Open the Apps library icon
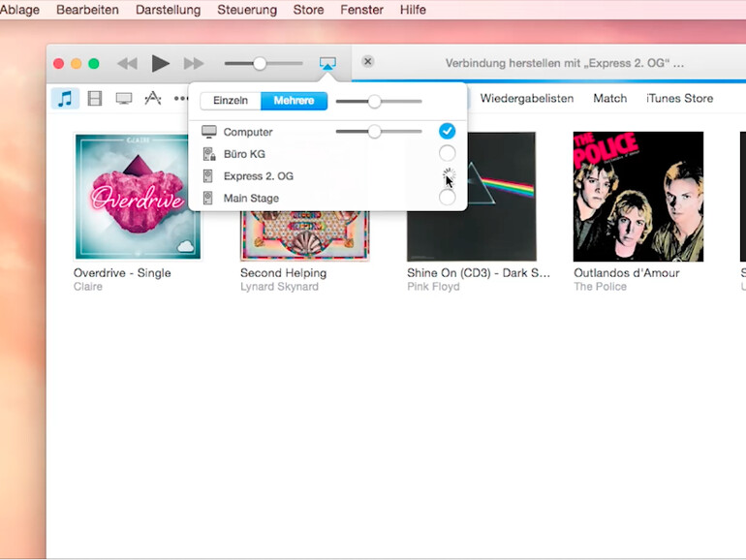This screenshot has width=746, height=560. click(153, 98)
